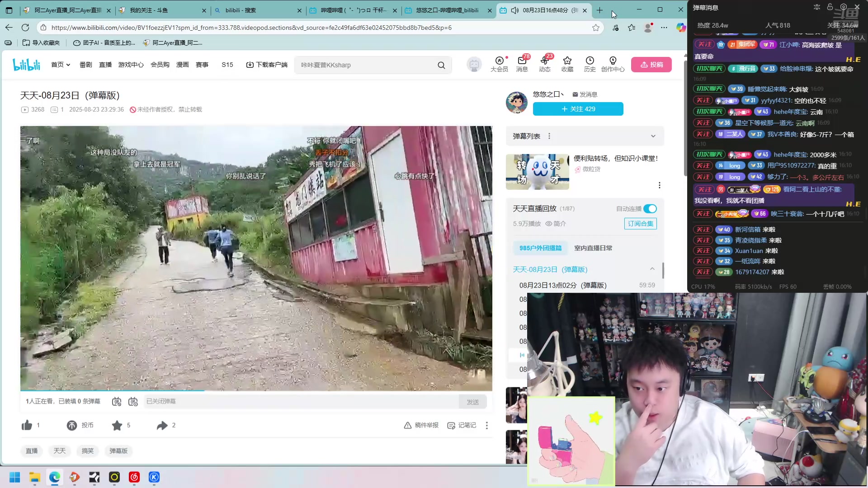Screen dimensions: 868x488
Task: Click the search magnifier in the search bar
Action: 441,65
